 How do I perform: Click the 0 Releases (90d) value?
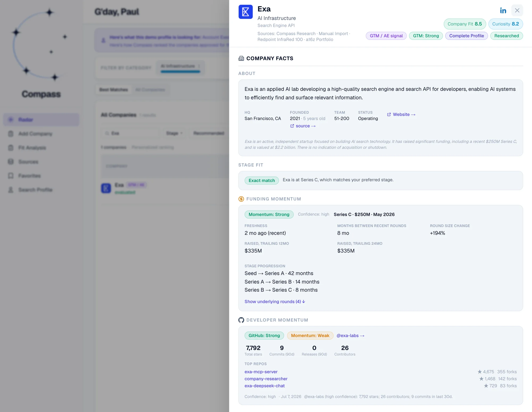[314, 348]
